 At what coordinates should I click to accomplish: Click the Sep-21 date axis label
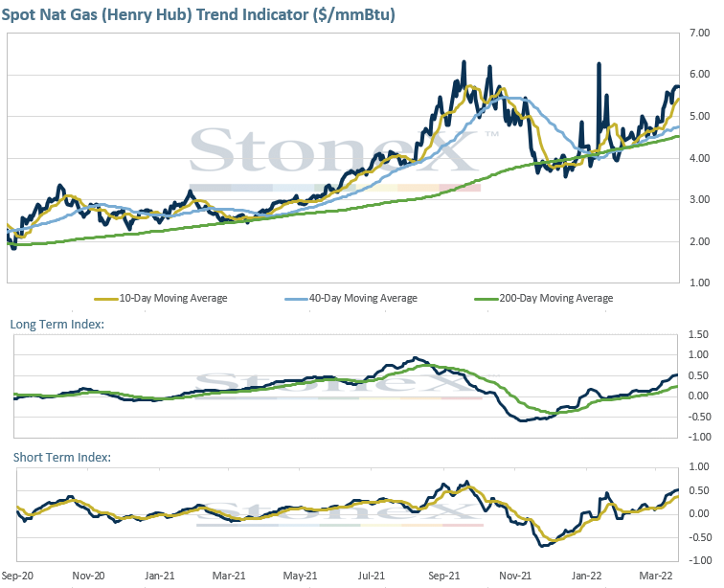click(444, 576)
